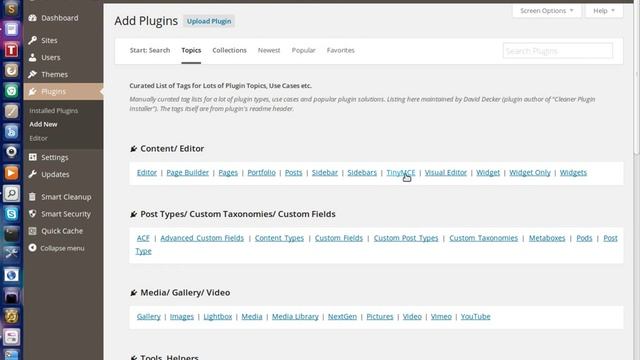Click the Custom Post Types link
This screenshot has width=640, height=360.
[406, 238]
